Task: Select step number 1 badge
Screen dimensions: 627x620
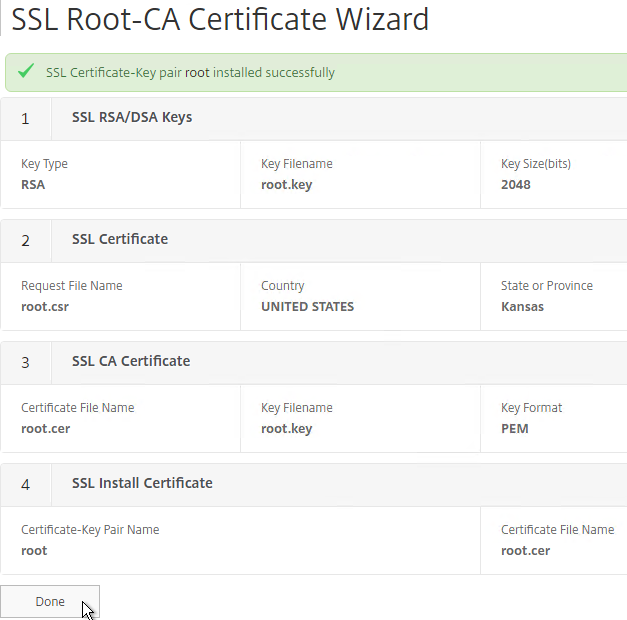Action: coord(26,119)
